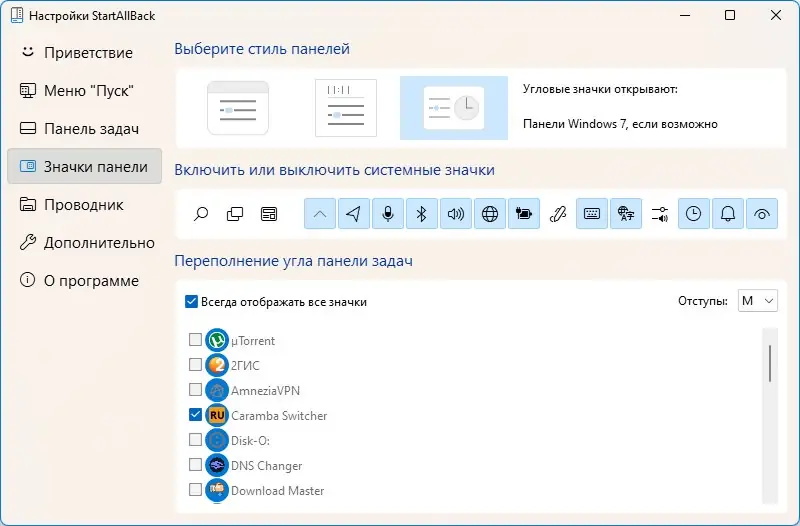Click the µTorrent label text
Screen dimensions: 800x526
tap(253, 340)
